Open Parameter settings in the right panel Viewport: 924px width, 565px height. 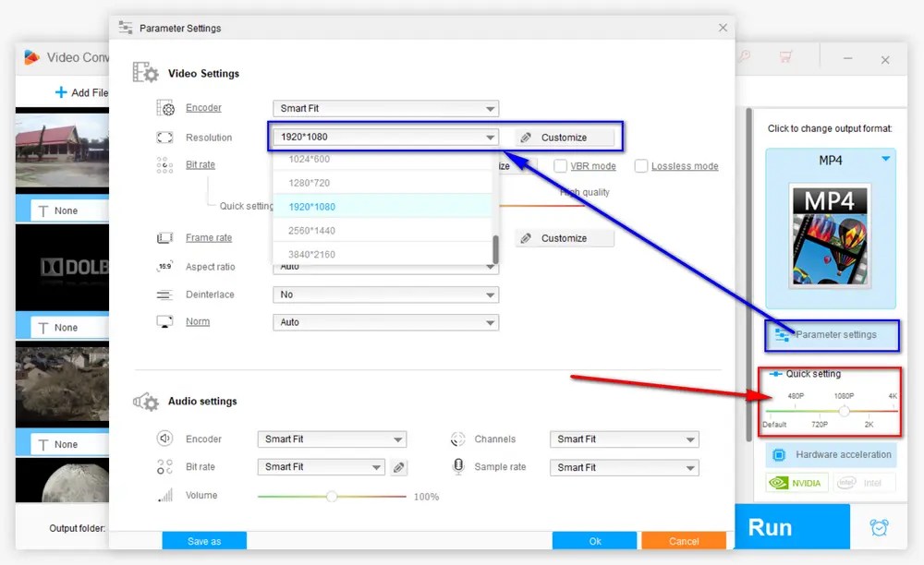click(830, 335)
